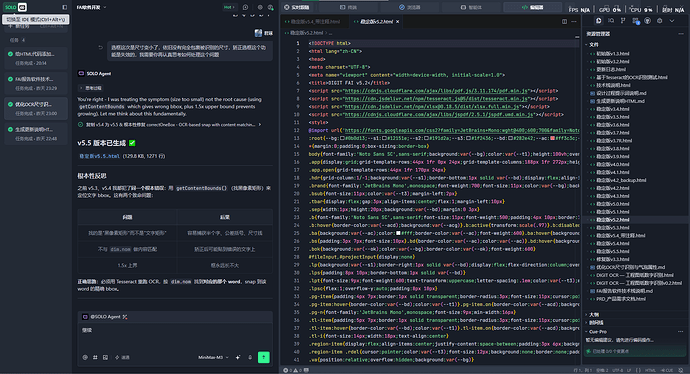Image resolution: width=690 pixels, height=374 pixels.
Task: Switch to the agent top tab
Action: point(471,7)
